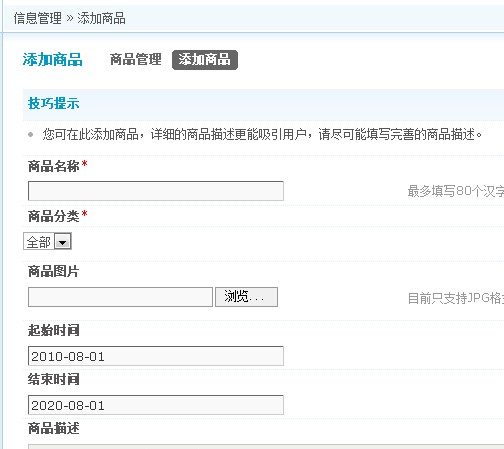Click the 结束时间 label

pos(54,379)
